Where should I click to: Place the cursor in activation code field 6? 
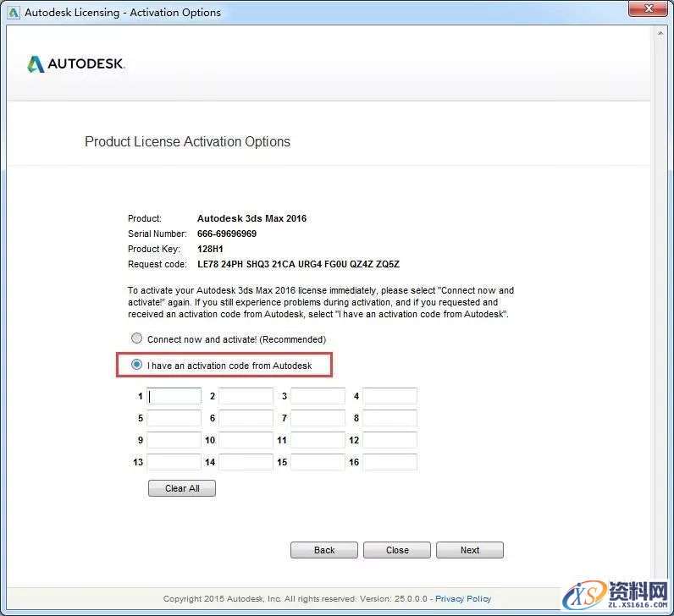point(246,418)
